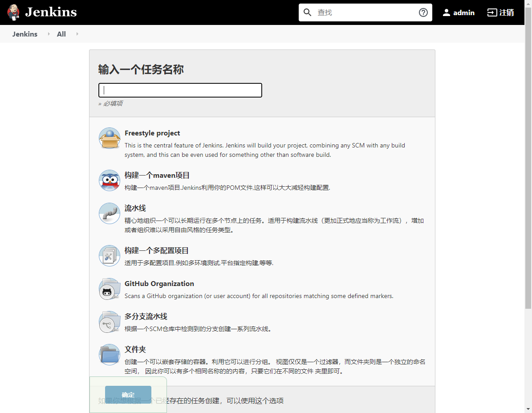
Task: Choose GitHub Organization as item type
Action: (x=159, y=284)
